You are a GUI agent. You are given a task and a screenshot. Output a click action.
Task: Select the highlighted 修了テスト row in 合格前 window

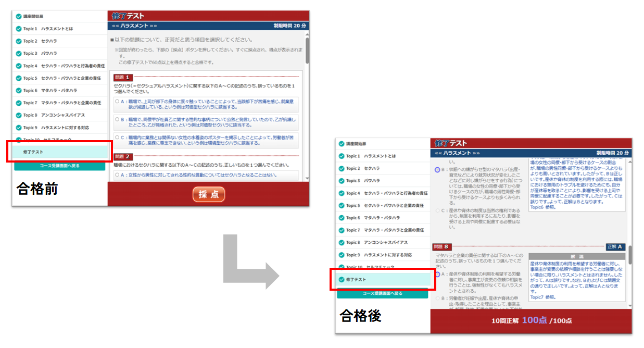pyautogui.click(x=60, y=152)
